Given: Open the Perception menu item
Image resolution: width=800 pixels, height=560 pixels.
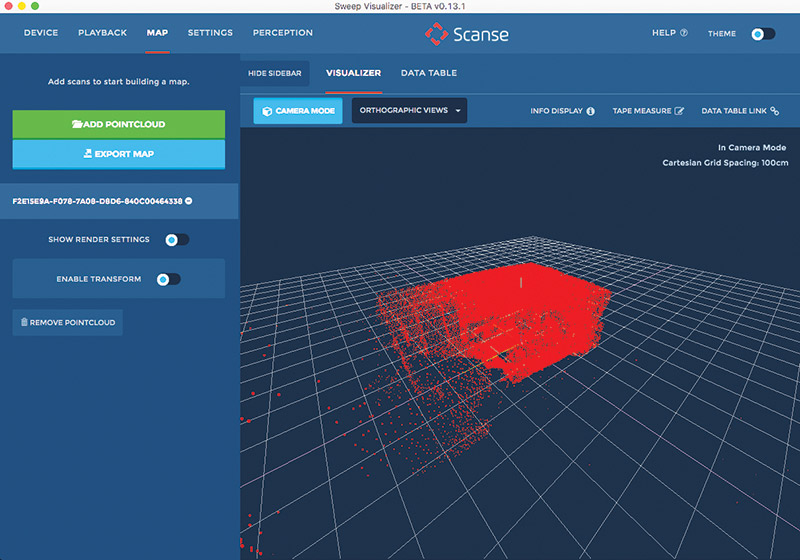Looking at the screenshot, I should point(283,33).
